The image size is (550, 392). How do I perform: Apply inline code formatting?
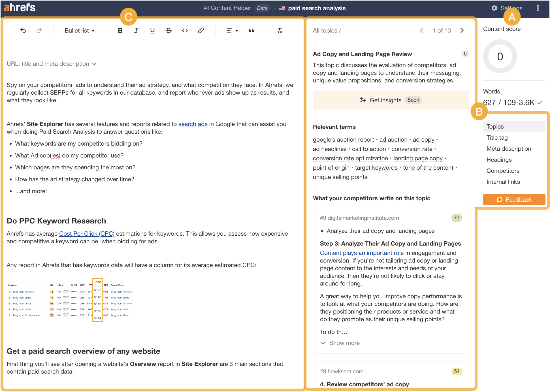[x=185, y=31]
